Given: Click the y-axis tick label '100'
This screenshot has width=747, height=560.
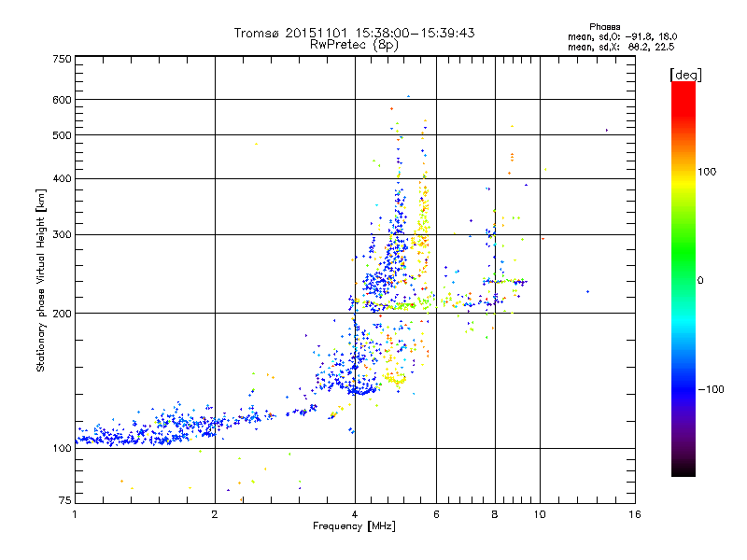Looking at the screenshot, I should [x=63, y=448].
